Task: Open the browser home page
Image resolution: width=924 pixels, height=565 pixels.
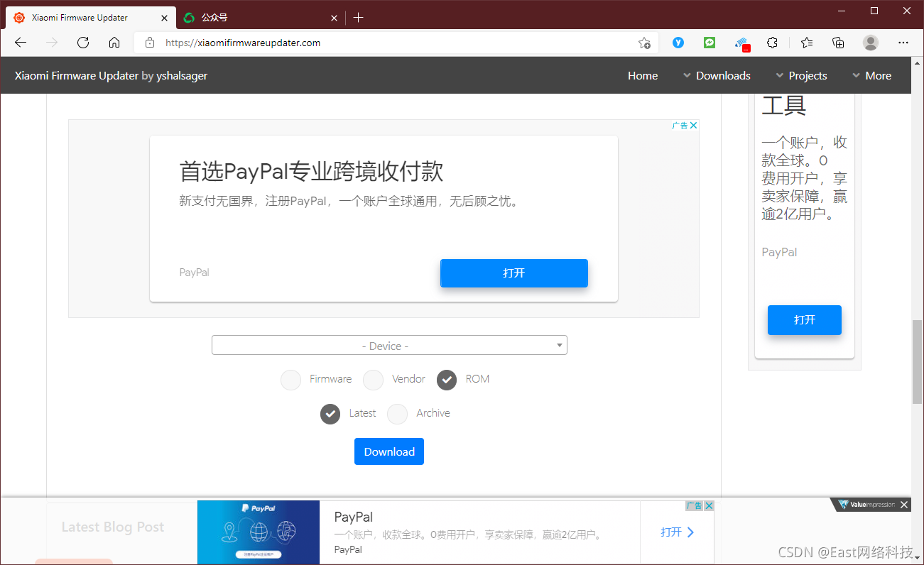Action: pos(114,43)
